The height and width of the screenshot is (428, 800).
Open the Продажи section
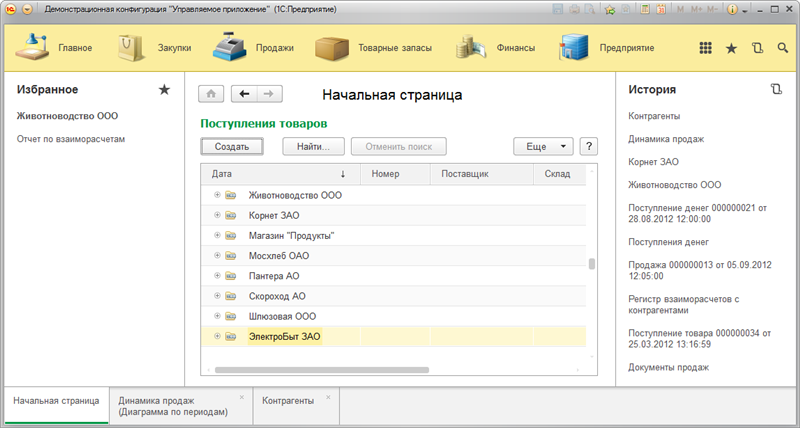[x=253, y=48]
